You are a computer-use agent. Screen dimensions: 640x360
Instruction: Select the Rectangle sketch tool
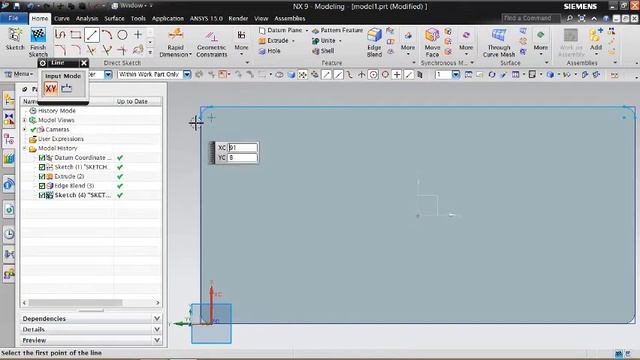[x=76, y=35]
